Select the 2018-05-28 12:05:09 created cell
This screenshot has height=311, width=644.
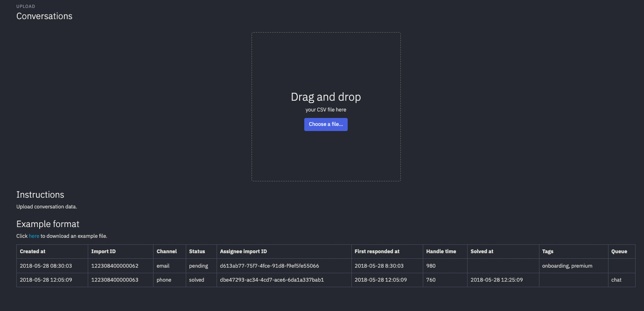click(52, 280)
